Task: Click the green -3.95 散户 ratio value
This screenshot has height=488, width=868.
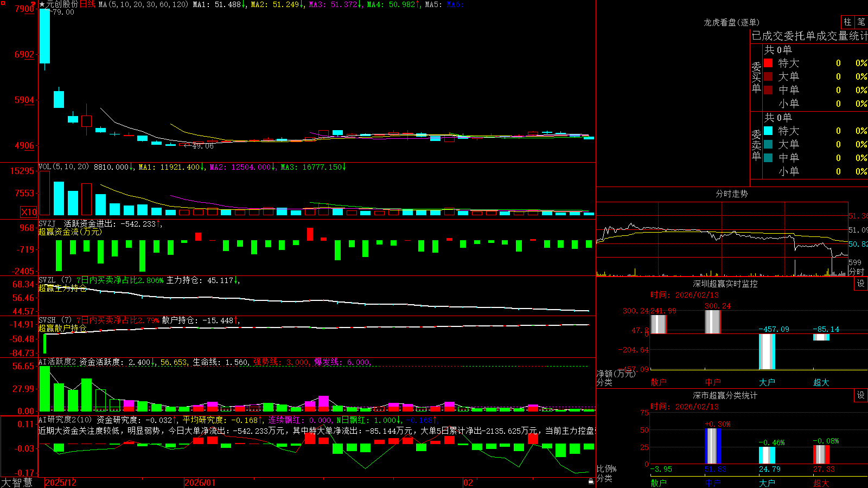Action: 661,469
